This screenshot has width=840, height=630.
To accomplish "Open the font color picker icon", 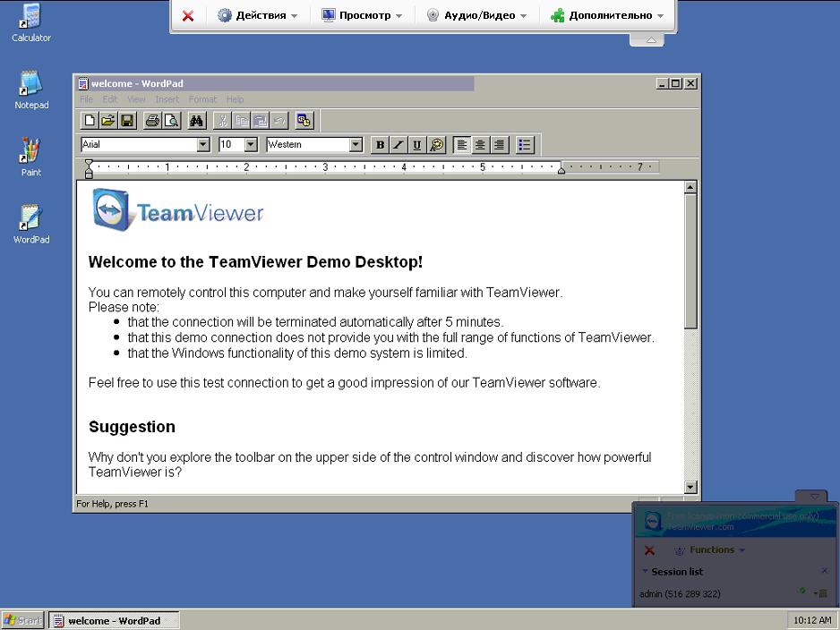I will tap(437, 144).
